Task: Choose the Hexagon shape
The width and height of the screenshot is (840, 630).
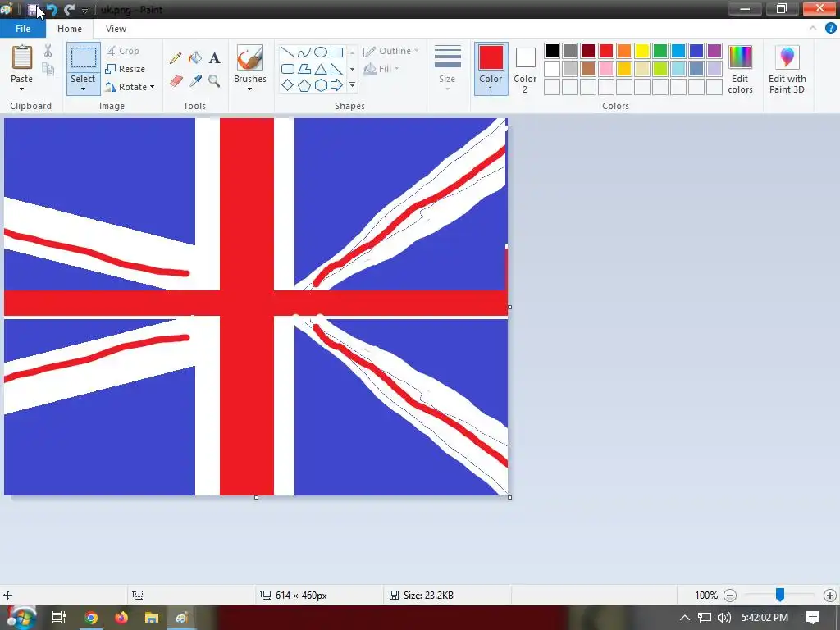Action: [321, 85]
